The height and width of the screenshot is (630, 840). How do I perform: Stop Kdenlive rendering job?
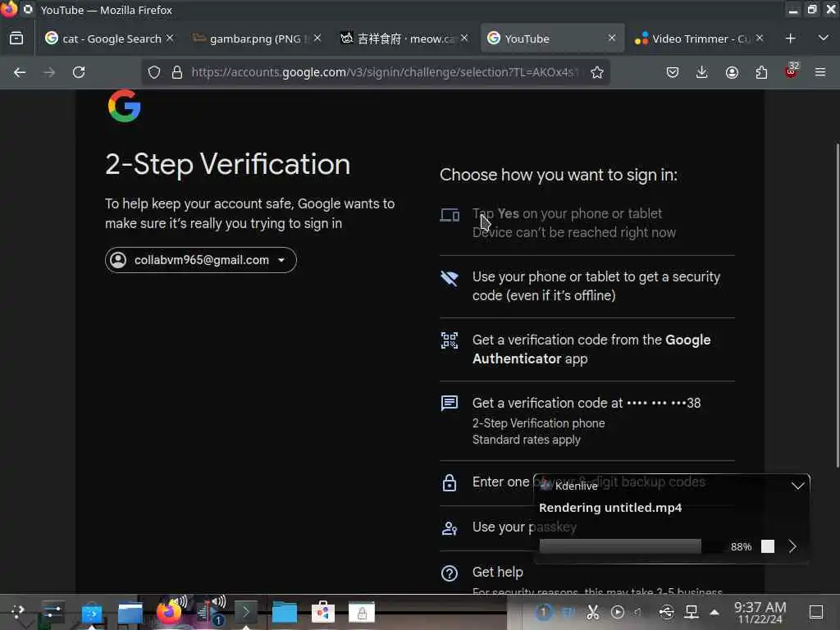tap(768, 546)
